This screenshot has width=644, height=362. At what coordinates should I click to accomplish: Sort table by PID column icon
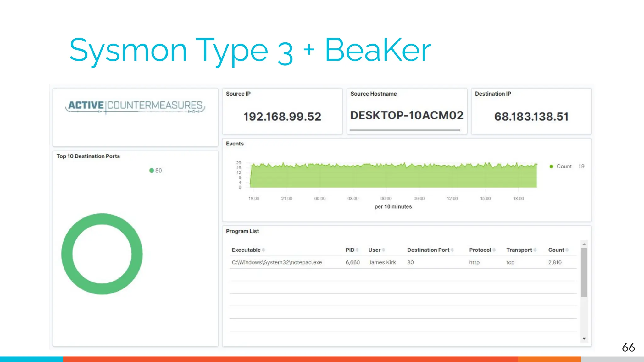(357, 250)
